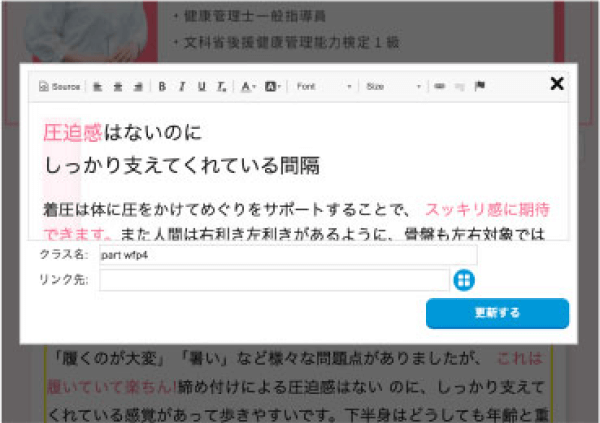Open the background color picker
Viewport: 600px width, 423px height.
point(273,87)
